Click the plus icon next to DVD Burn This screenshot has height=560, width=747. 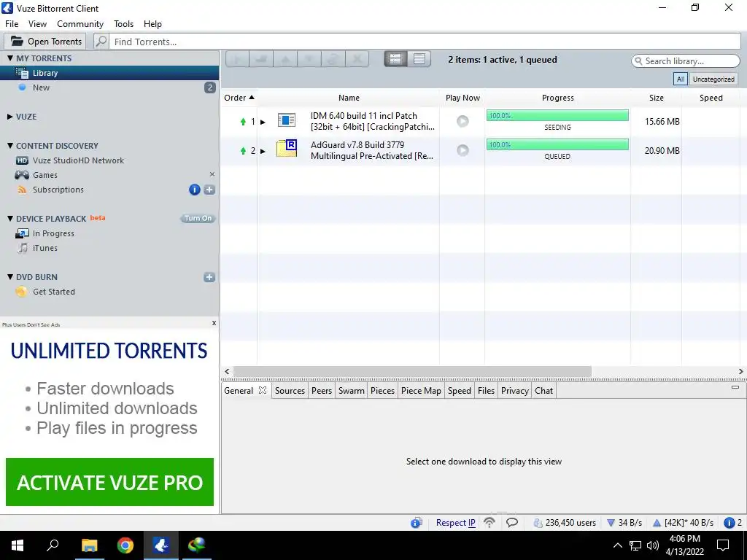pyautogui.click(x=209, y=277)
